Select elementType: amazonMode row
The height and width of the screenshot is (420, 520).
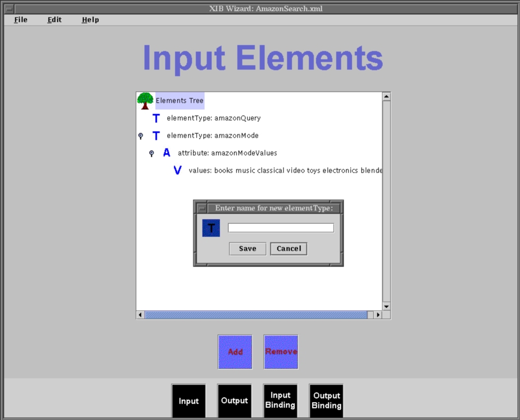click(x=212, y=135)
